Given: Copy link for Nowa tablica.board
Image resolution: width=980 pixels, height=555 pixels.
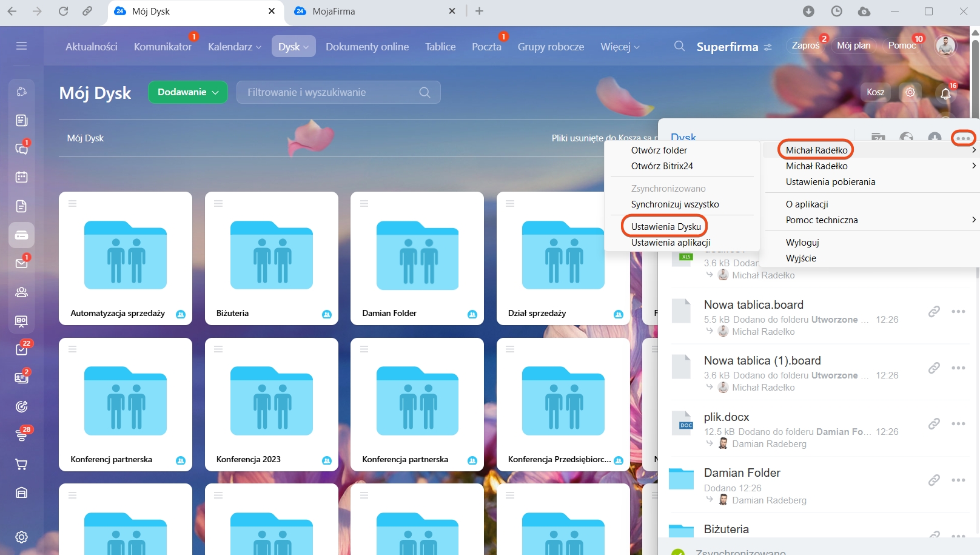Looking at the screenshot, I should point(934,312).
